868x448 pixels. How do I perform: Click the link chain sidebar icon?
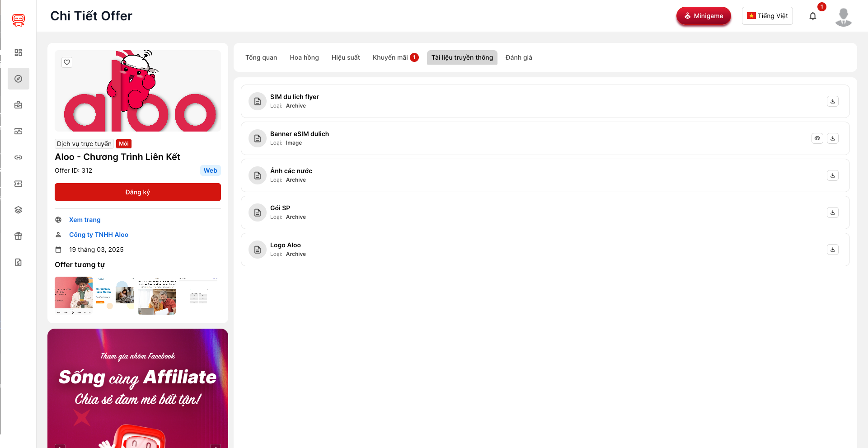click(19, 157)
